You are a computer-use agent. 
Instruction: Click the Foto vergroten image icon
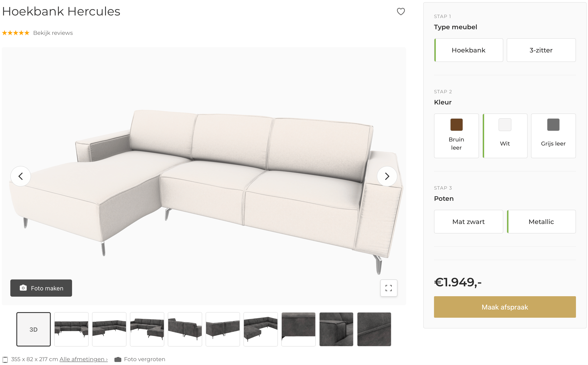pyautogui.click(x=118, y=359)
